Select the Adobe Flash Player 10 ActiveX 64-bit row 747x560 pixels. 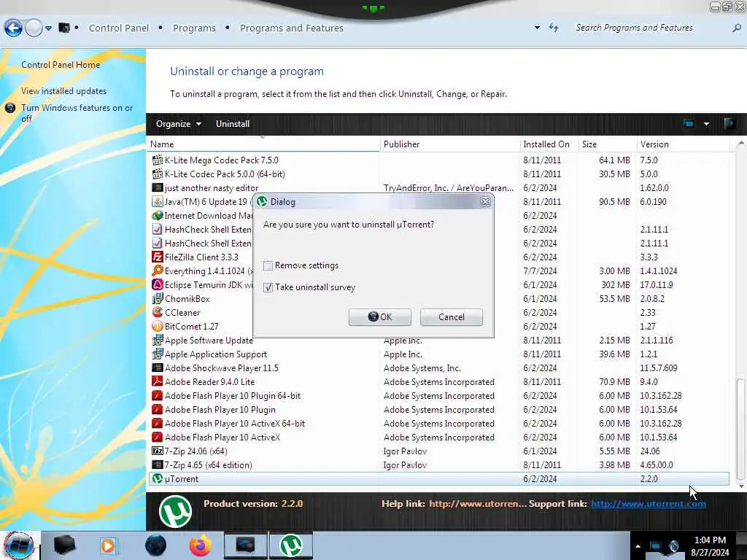tap(438, 424)
